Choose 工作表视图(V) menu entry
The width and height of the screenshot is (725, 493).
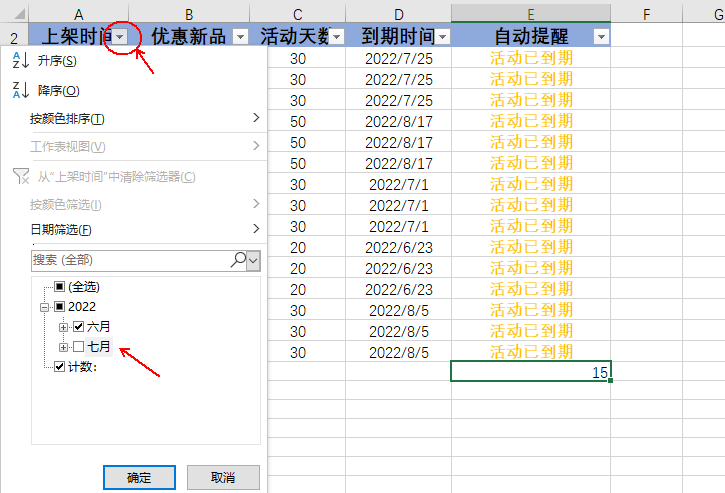(68, 147)
